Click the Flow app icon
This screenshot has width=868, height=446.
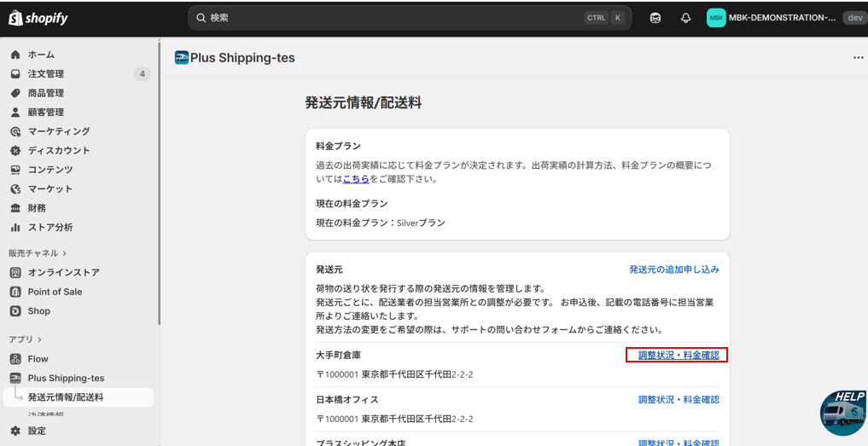click(15, 358)
